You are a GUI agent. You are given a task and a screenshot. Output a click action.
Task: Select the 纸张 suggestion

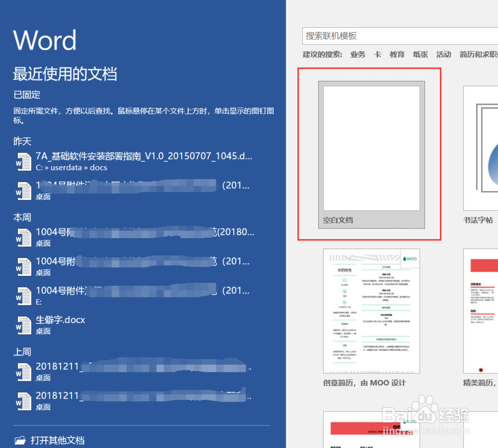(x=420, y=54)
